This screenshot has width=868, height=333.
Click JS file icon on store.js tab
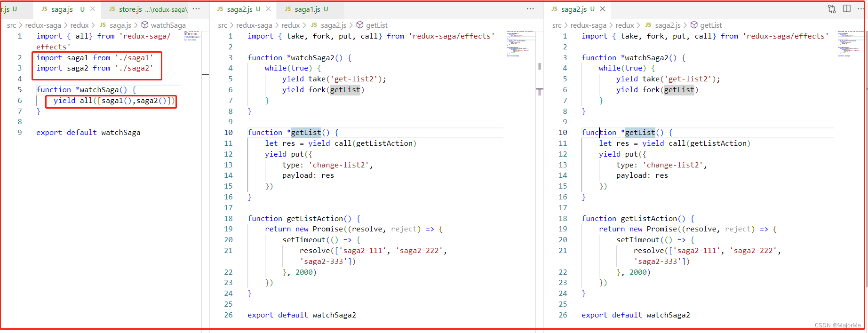pyautogui.click(x=112, y=9)
